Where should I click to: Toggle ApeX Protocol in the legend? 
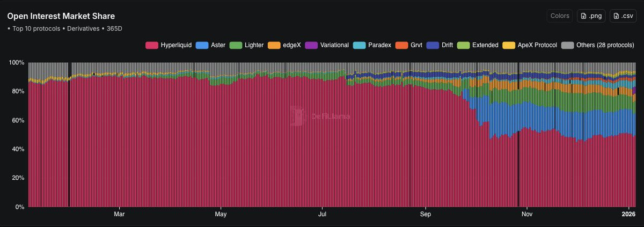pos(531,45)
